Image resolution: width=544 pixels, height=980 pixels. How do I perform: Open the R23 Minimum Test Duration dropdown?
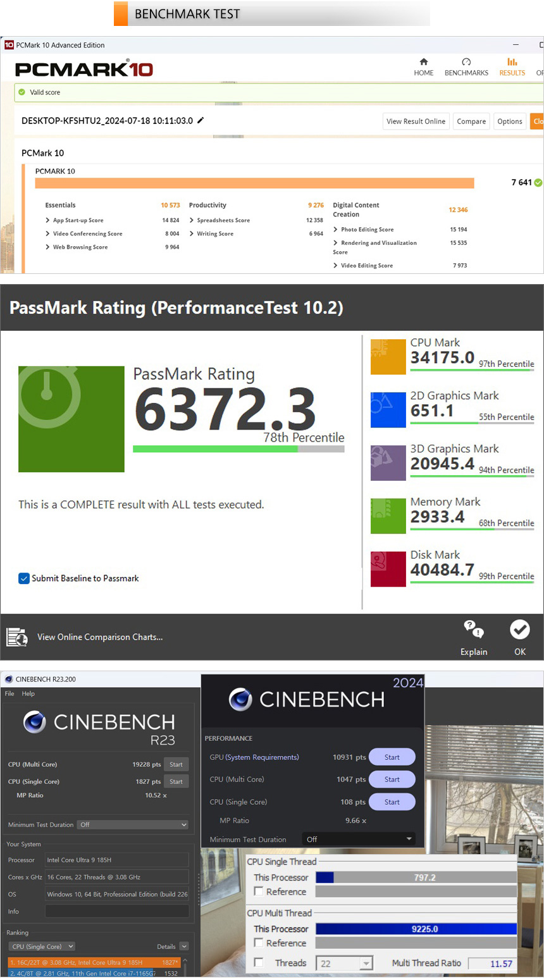click(133, 824)
